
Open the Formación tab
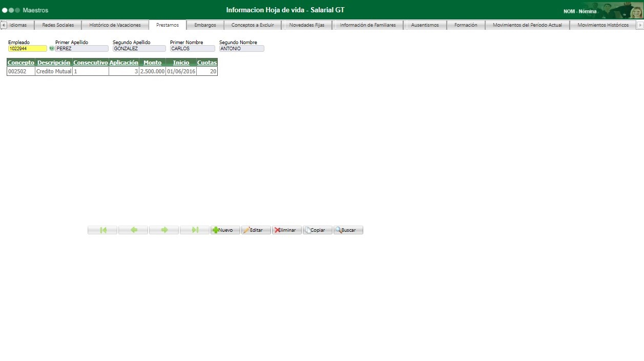coord(466,25)
